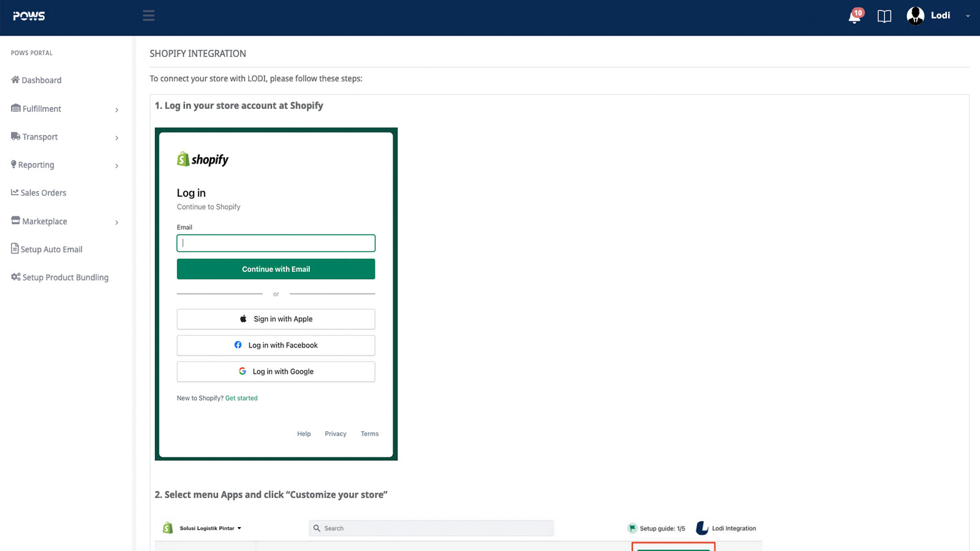Expand the Transport submenu chevron
The width and height of the screenshot is (980, 551).
tap(116, 138)
